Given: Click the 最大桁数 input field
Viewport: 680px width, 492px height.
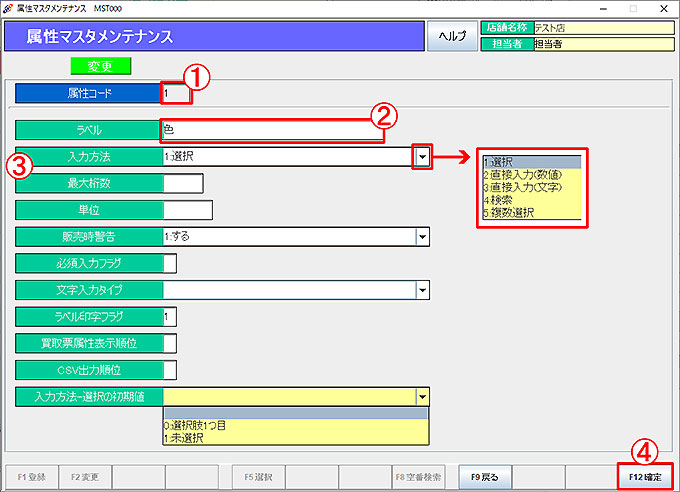Looking at the screenshot, I should pos(183,183).
